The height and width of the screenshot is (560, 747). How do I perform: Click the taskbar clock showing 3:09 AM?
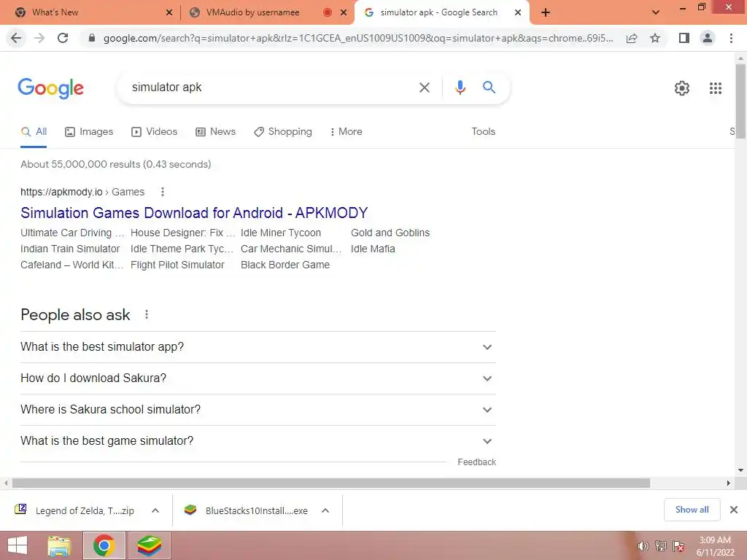715,546
